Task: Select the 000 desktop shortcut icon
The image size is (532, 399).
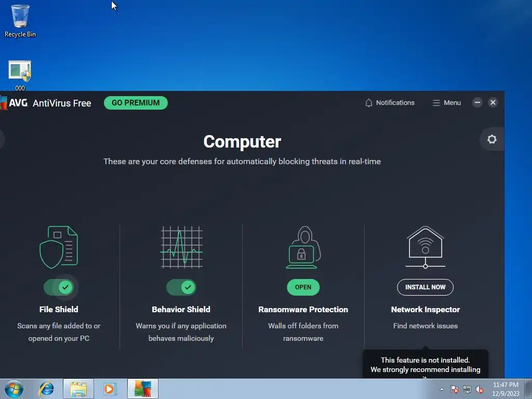Action: (20, 75)
